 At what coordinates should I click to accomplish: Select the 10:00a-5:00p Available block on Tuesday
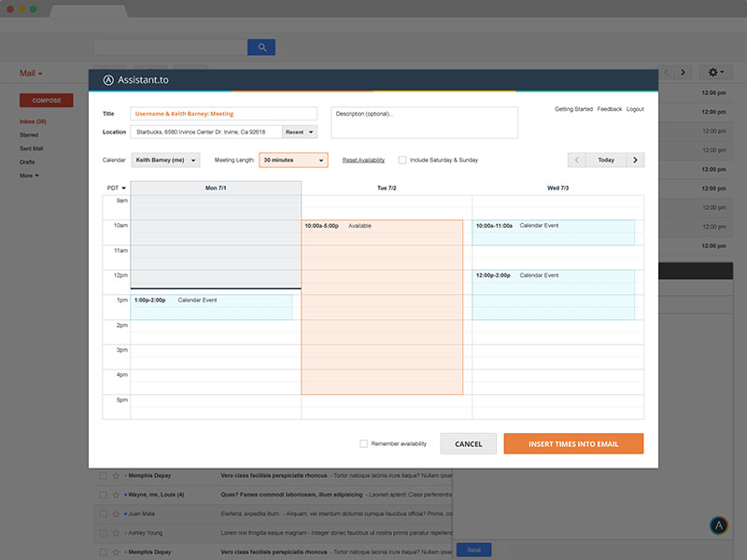pyautogui.click(x=382, y=307)
